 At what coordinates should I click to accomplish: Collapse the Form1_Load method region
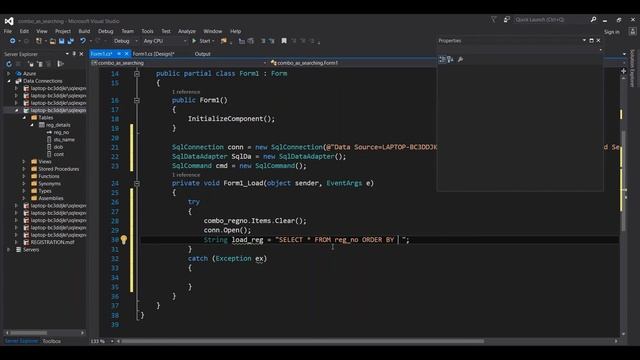coord(137,184)
